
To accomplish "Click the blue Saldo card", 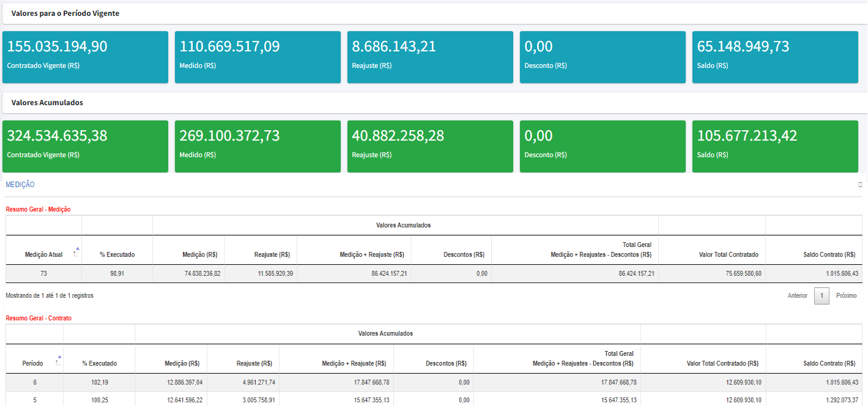I will click(x=775, y=57).
